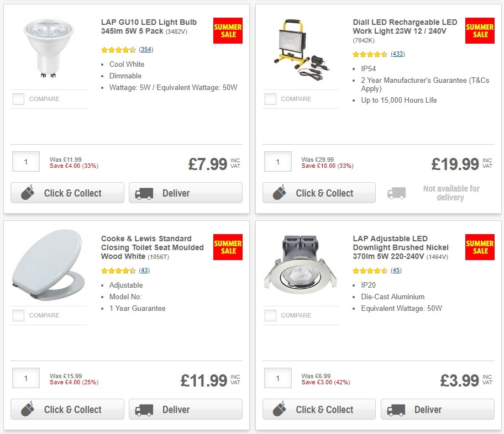This screenshot has width=504, height=434.
Task: Click the mouse icon on GU10 bulb's Click & Collect
Action: (27, 193)
